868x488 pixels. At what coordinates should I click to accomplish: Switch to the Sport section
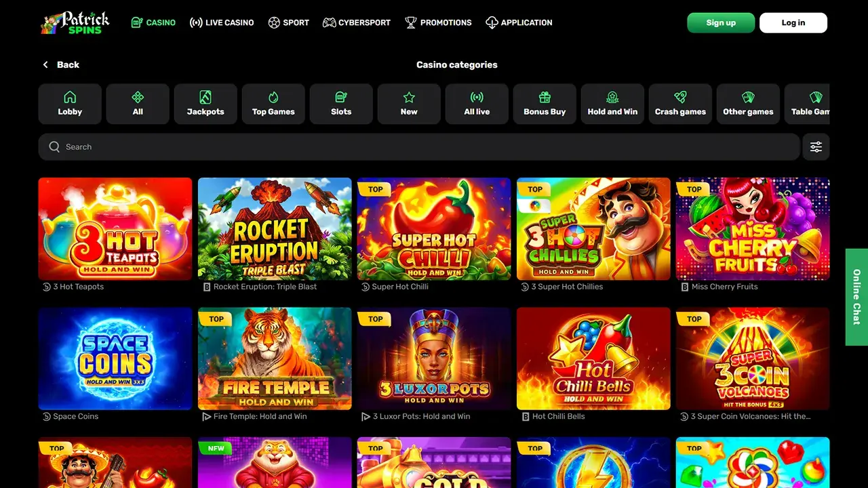(288, 22)
